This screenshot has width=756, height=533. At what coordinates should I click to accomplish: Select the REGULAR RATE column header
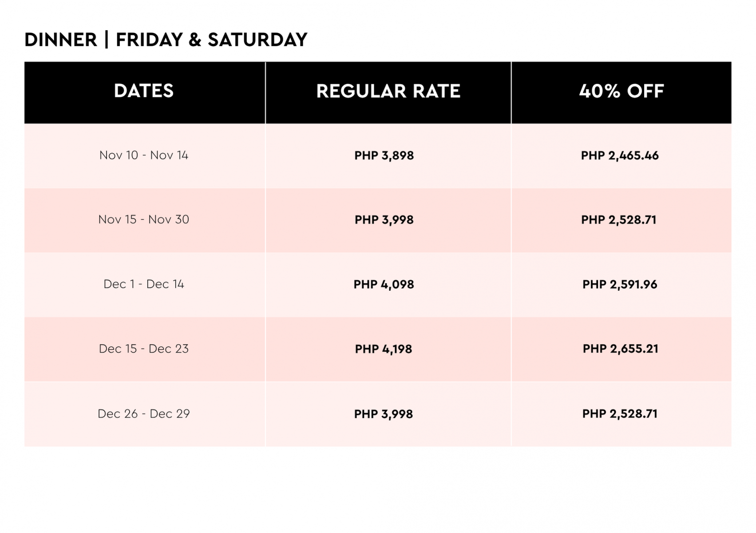388,91
